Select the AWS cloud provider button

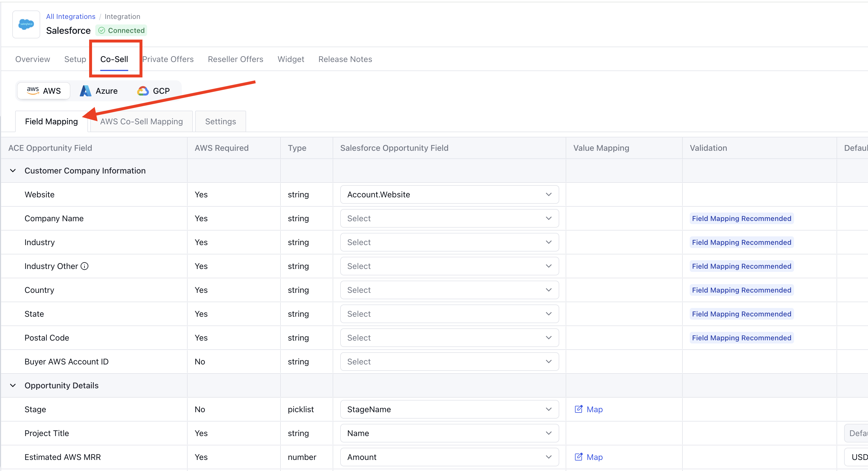43,91
